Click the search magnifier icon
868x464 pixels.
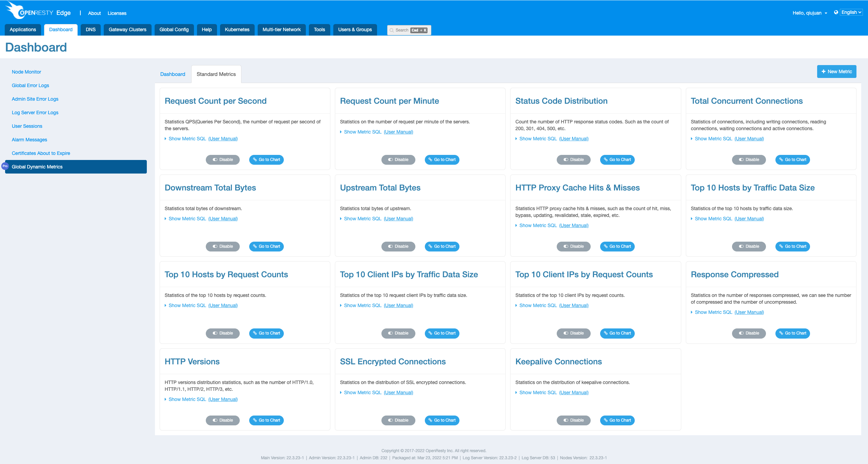click(392, 30)
